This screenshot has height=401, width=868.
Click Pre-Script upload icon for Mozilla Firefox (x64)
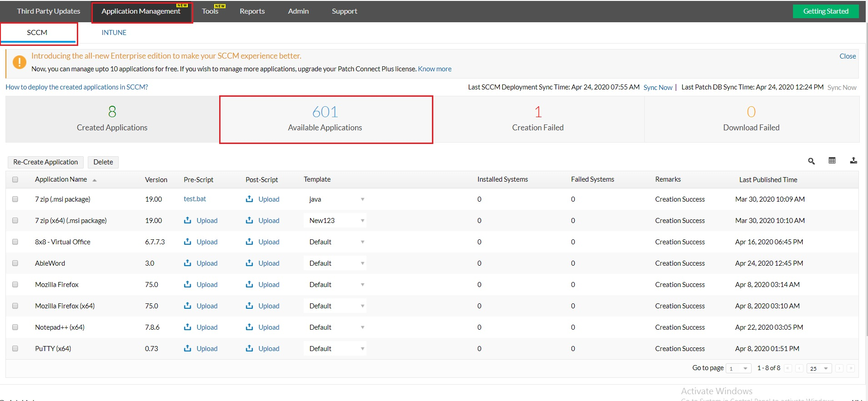[187, 306]
